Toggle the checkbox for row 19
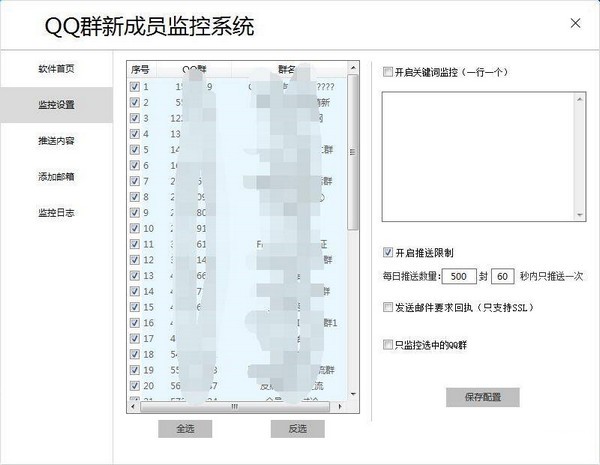Viewport: 600px width, 465px height. [x=135, y=370]
